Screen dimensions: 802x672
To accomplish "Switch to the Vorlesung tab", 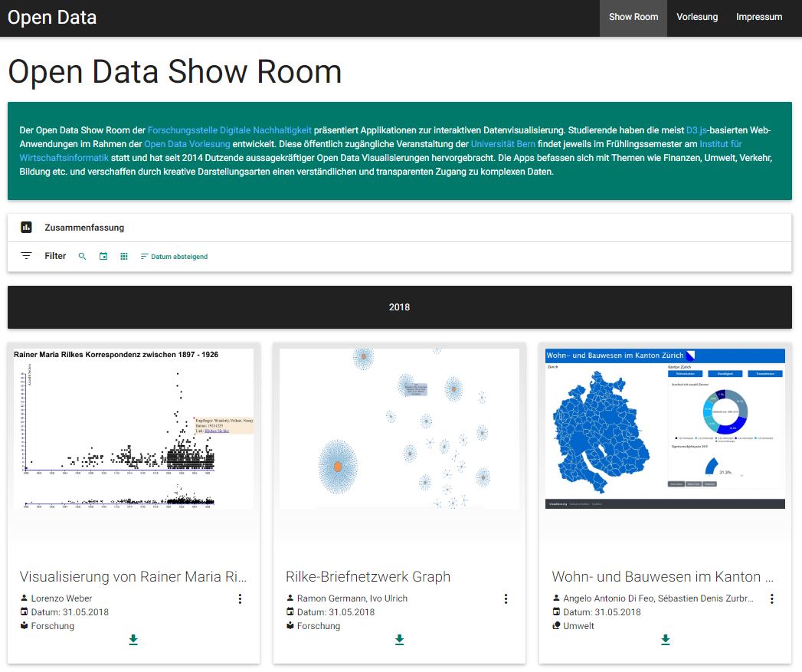I will (697, 17).
